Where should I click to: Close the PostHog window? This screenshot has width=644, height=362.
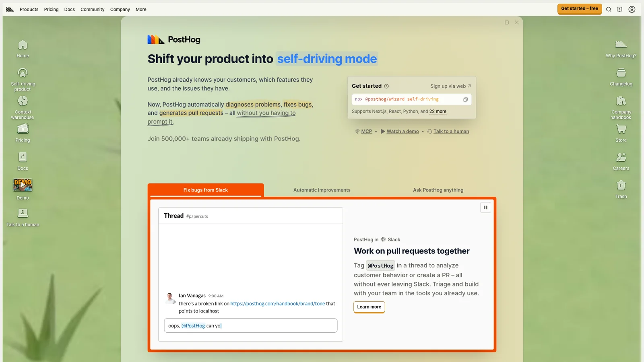coord(517,23)
